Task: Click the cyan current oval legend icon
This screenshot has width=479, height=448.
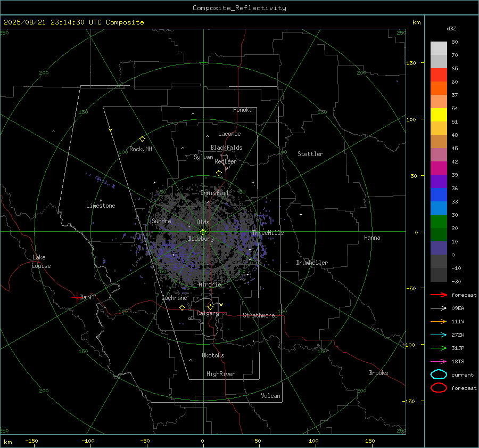Action: click(x=439, y=374)
